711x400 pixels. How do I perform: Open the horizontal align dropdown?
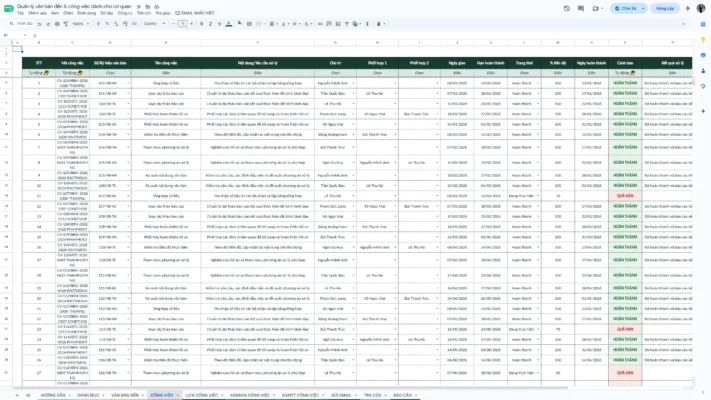pyautogui.click(x=273, y=24)
